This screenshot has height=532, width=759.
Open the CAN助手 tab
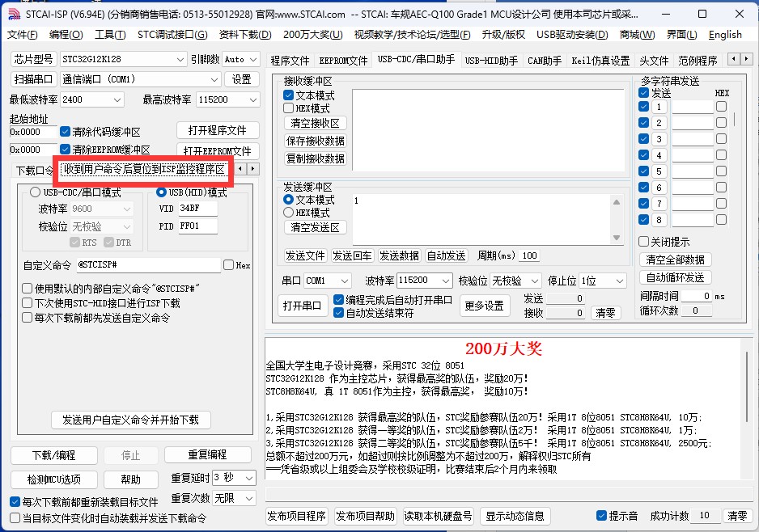pyautogui.click(x=545, y=61)
